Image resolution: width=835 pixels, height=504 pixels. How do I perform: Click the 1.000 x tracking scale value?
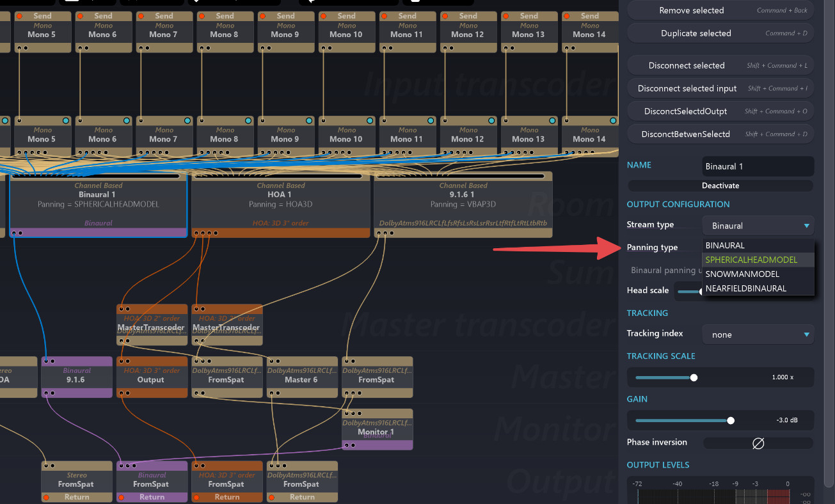click(x=783, y=377)
